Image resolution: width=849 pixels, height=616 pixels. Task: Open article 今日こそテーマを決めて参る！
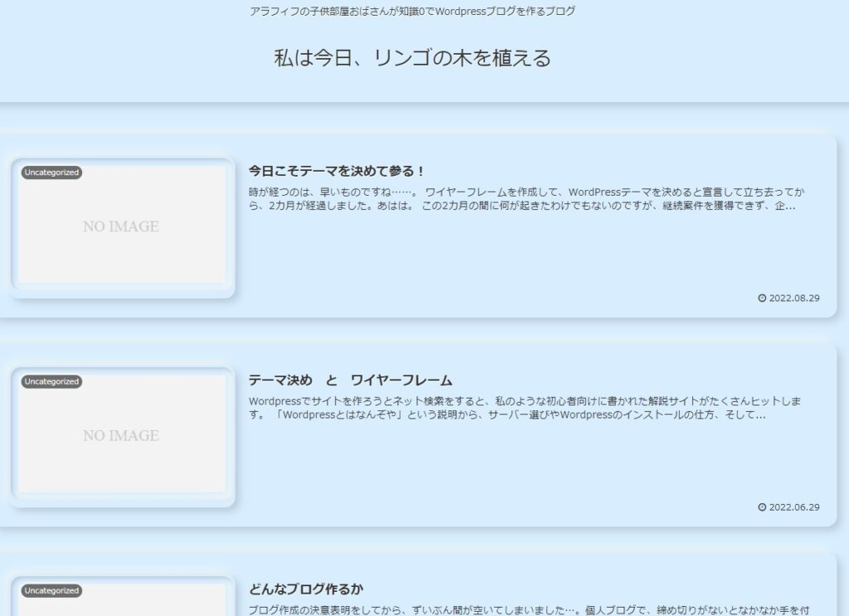337,172
